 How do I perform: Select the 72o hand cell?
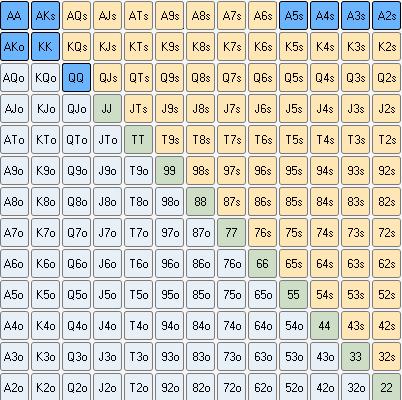(x=231, y=387)
